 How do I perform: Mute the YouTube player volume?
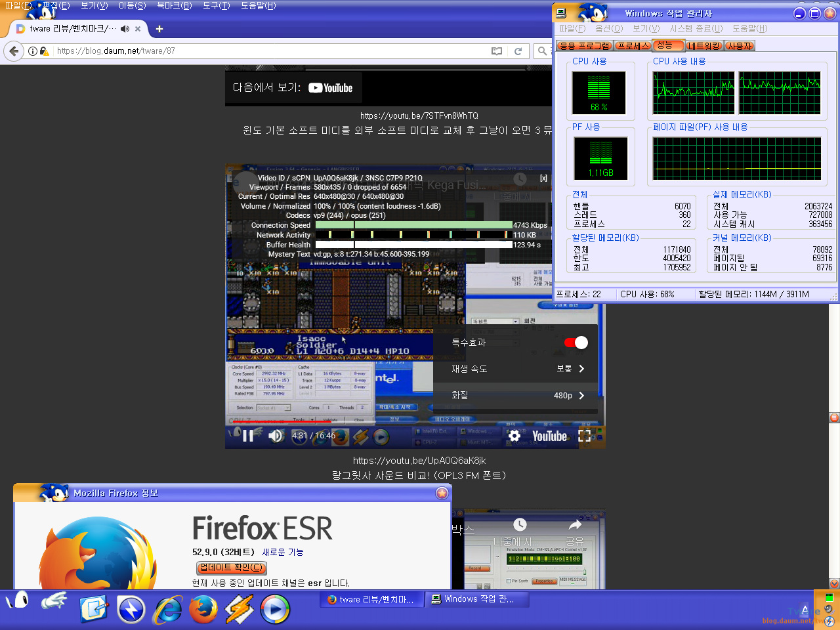(x=276, y=436)
